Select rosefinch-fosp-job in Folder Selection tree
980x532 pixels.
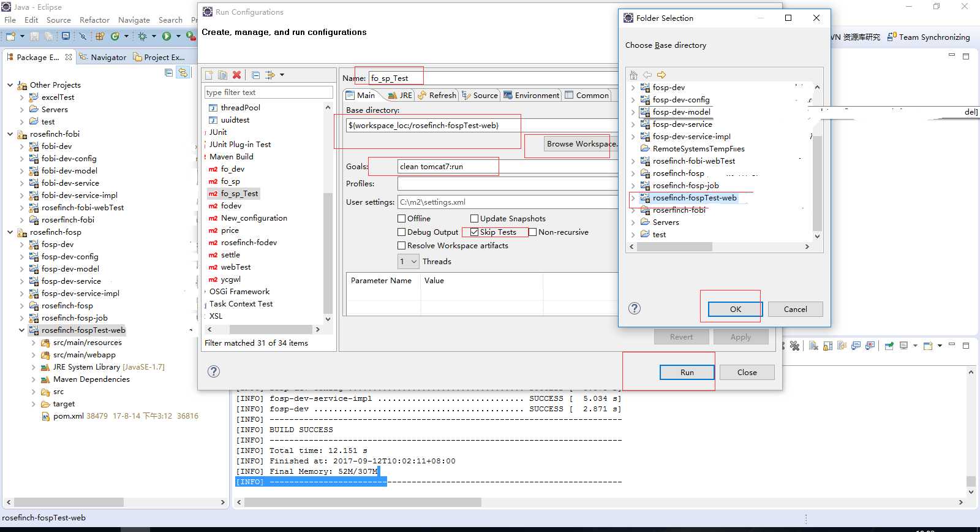[x=685, y=186]
